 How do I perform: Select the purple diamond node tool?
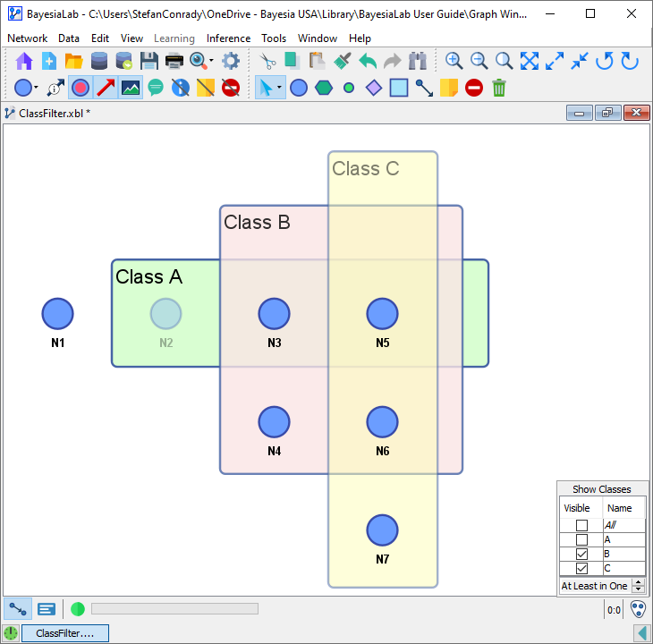pos(374,88)
